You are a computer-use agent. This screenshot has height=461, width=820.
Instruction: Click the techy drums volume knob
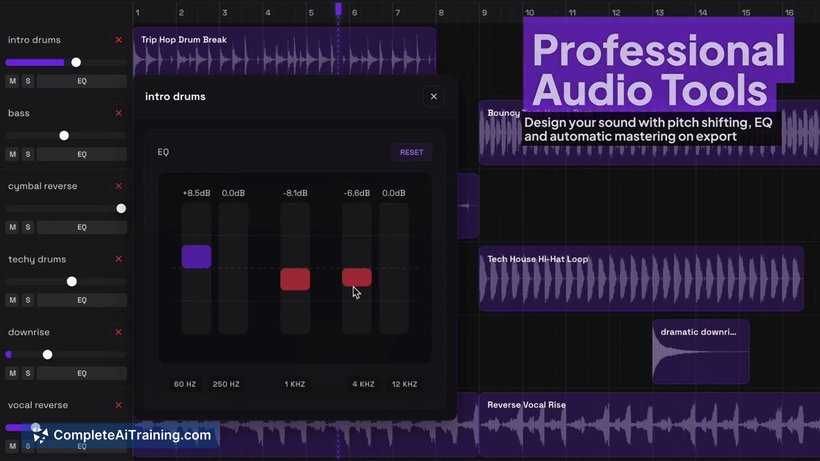pyautogui.click(x=72, y=281)
